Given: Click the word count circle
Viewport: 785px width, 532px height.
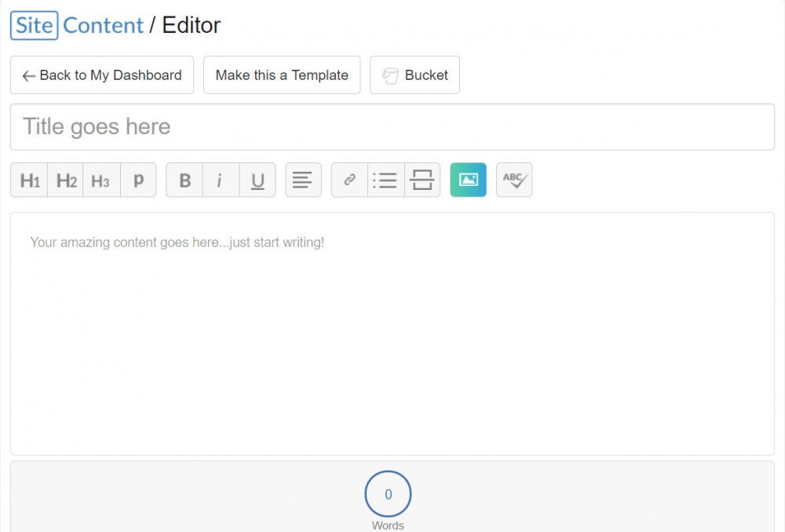Looking at the screenshot, I should click(x=388, y=494).
